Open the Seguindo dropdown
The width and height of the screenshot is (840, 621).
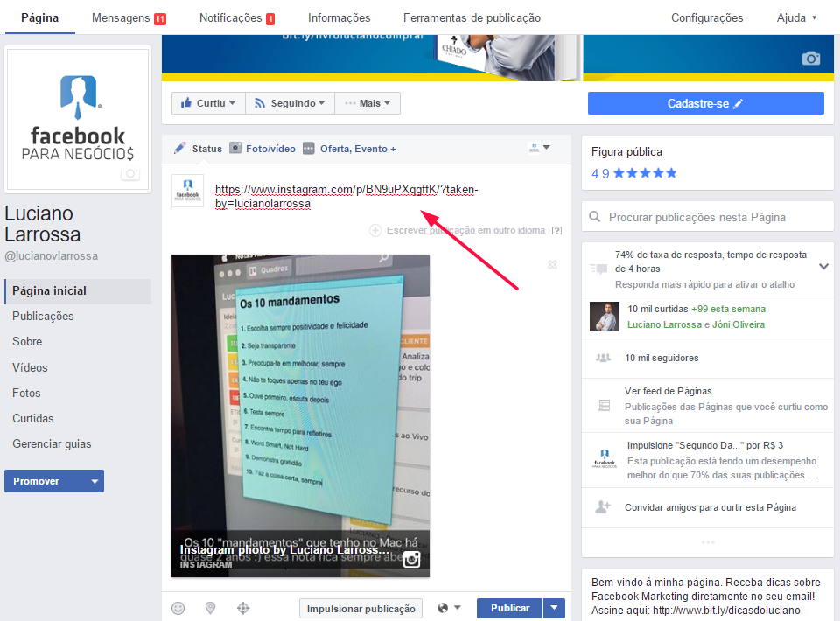tap(290, 103)
